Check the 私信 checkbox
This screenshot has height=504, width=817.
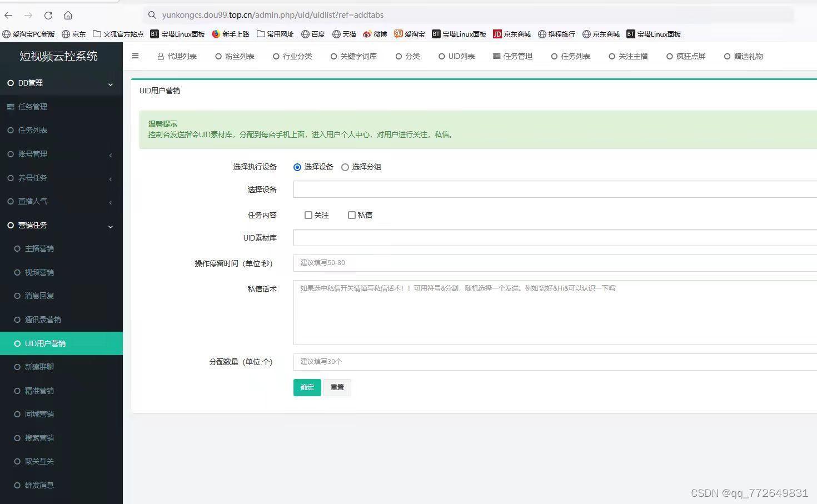352,215
